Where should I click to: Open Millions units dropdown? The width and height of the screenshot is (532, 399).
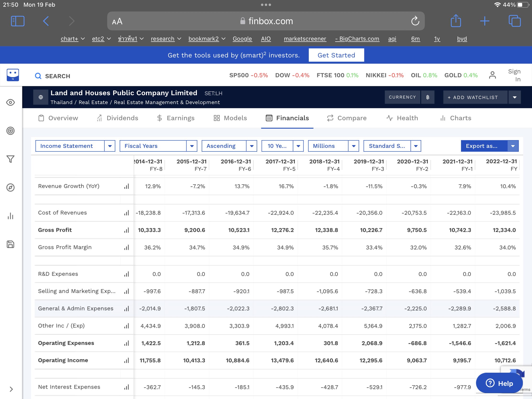tap(333, 146)
